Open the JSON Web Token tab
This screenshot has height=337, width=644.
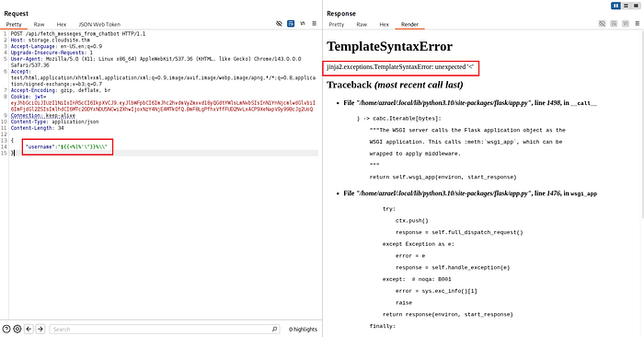click(99, 24)
